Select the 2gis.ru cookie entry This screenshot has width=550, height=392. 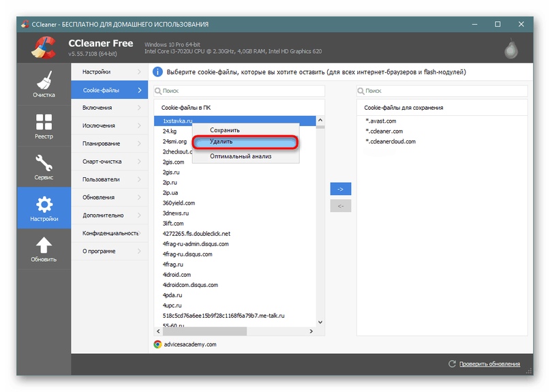pos(171,172)
